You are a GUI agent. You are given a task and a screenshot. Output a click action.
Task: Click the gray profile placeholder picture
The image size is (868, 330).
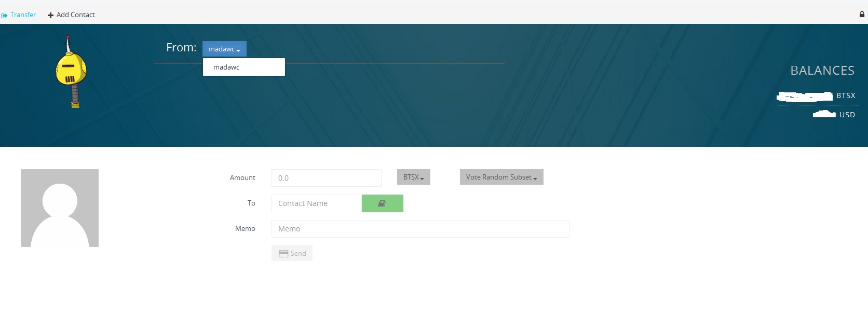pyautogui.click(x=60, y=208)
